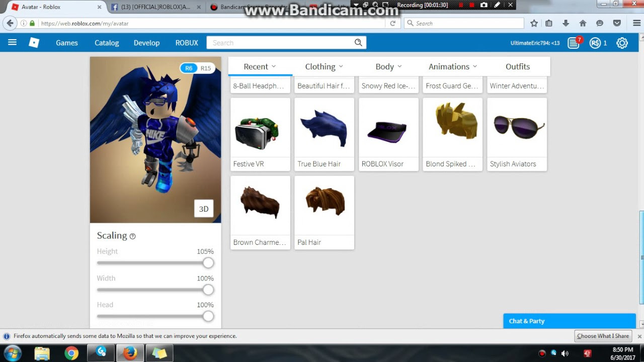Open the Develop nav link
644x362 pixels.
pos(146,43)
